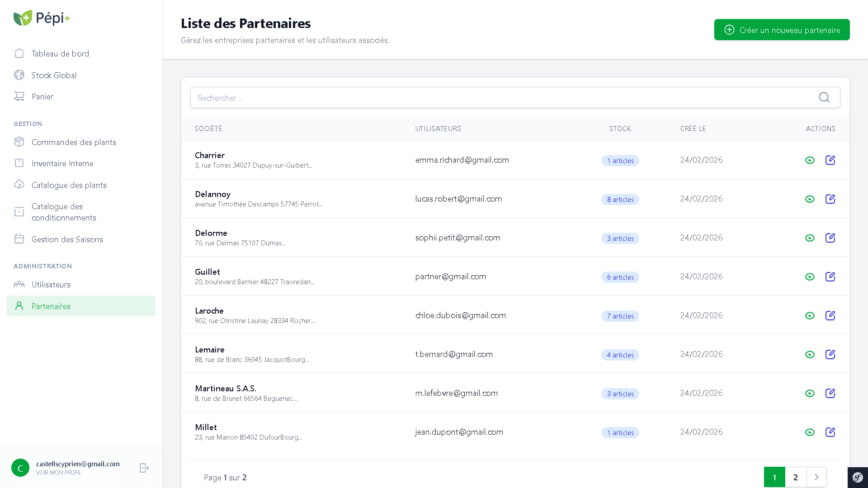Click the search magnifier icon in the search bar
This screenshot has height=488, width=868.
click(x=824, y=97)
